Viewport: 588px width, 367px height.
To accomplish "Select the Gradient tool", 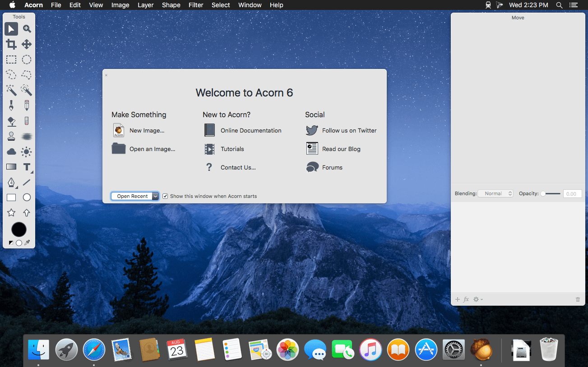I will [x=11, y=167].
